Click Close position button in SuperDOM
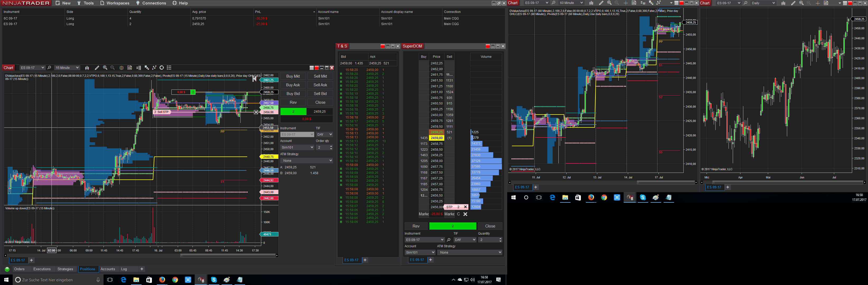 point(490,226)
